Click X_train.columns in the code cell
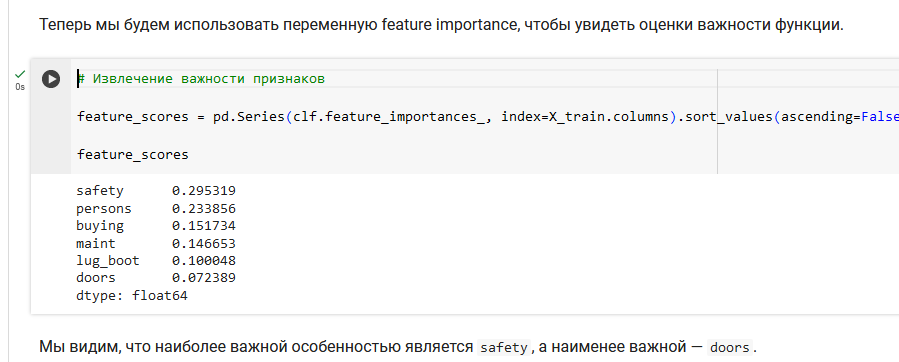The height and width of the screenshot is (362, 899). pos(609,117)
